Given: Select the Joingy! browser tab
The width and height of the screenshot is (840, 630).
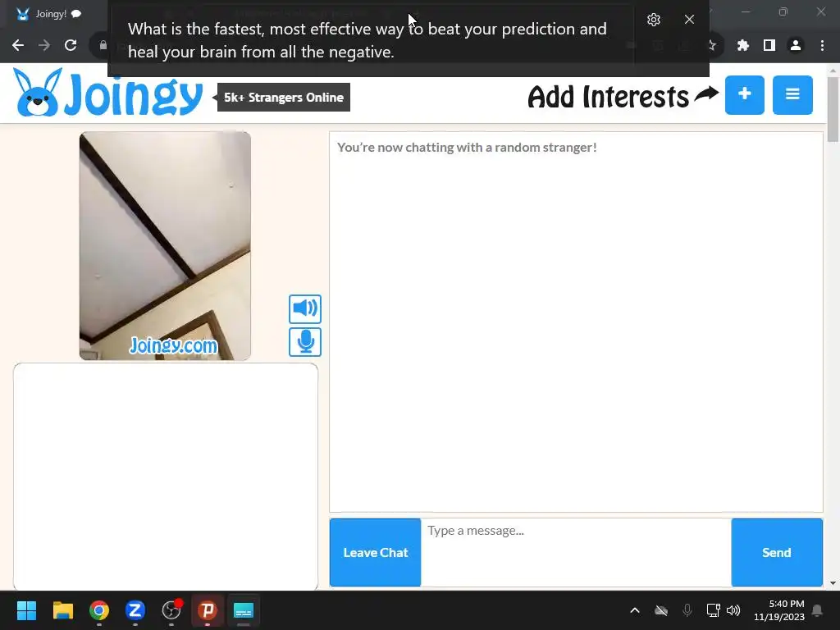Looking at the screenshot, I should [53, 14].
